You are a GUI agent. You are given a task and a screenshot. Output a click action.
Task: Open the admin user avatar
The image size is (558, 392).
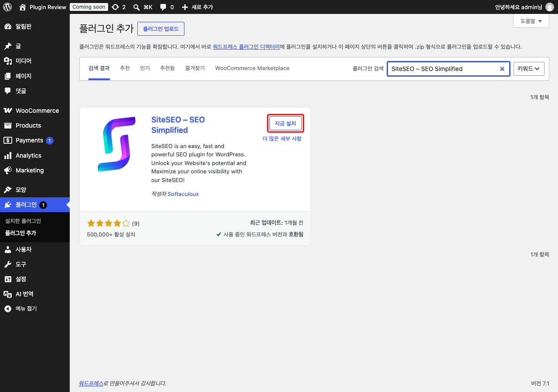pos(550,7)
